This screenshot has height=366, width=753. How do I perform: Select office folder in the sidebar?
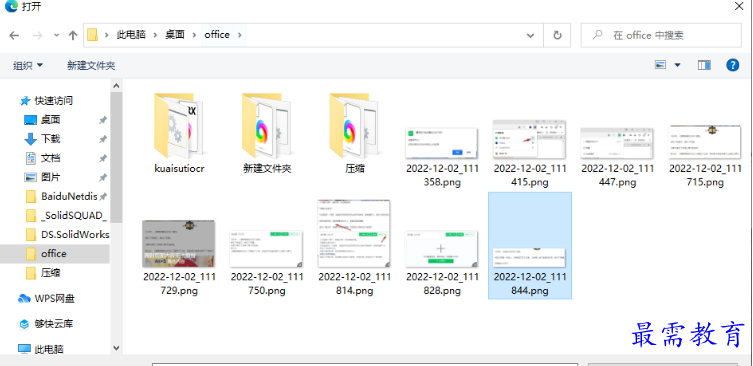click(x=54, y=254)
